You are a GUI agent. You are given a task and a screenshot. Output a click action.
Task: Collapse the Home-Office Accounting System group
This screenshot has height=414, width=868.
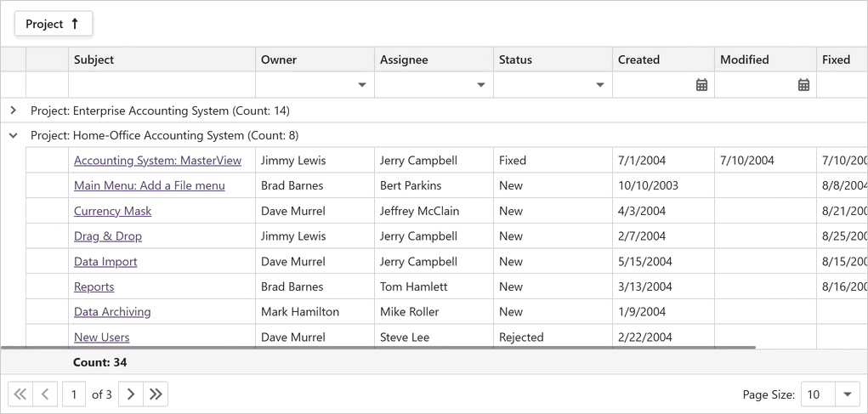tap(13, 135)
